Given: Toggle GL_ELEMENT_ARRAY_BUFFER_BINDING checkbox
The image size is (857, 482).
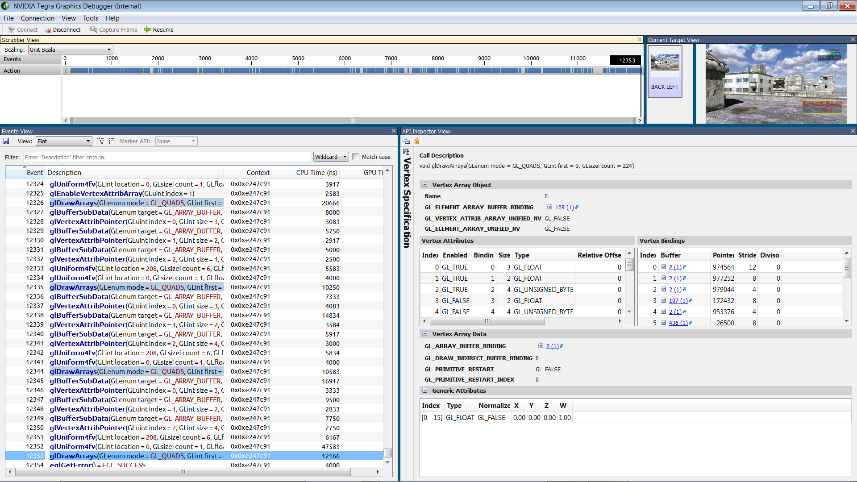Looking at the screenshot, I should [x=548, y=206].
